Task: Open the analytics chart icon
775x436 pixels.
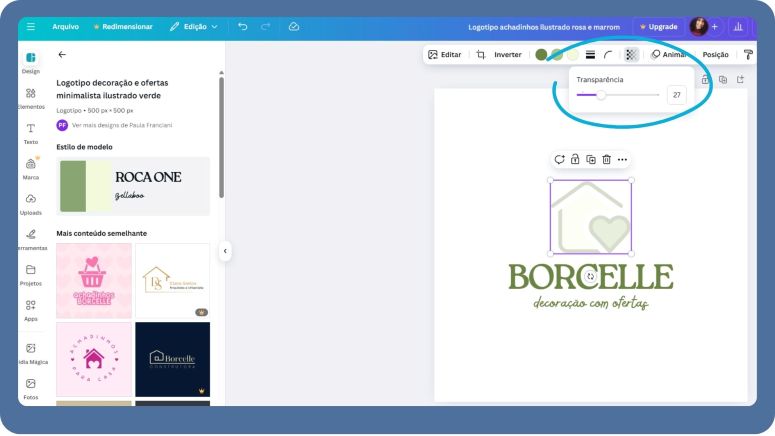Action: 738,27
